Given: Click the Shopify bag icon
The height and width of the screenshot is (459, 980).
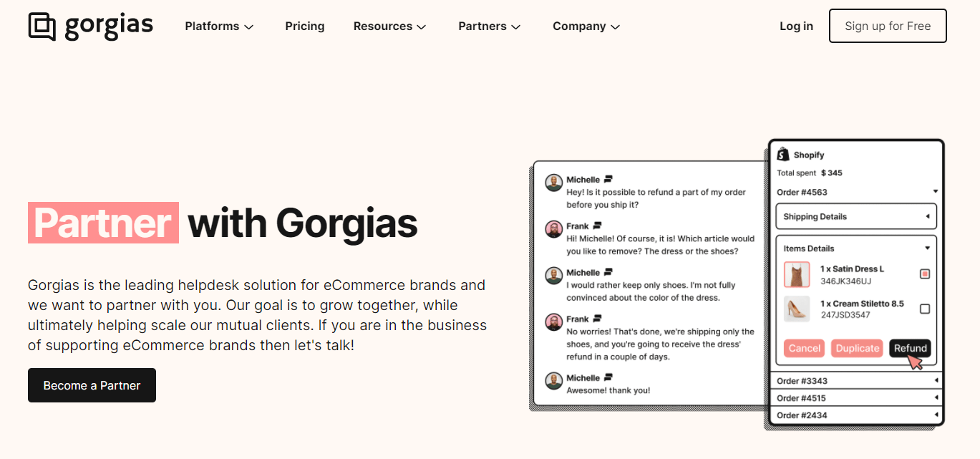Looking at the screenshot, I should coord(783,154).
